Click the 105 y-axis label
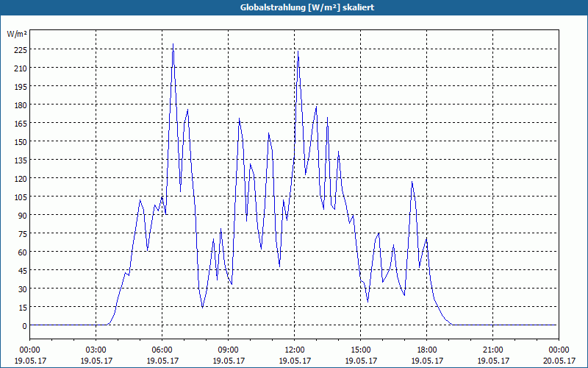The image size is (588, 368). (21, 197)
